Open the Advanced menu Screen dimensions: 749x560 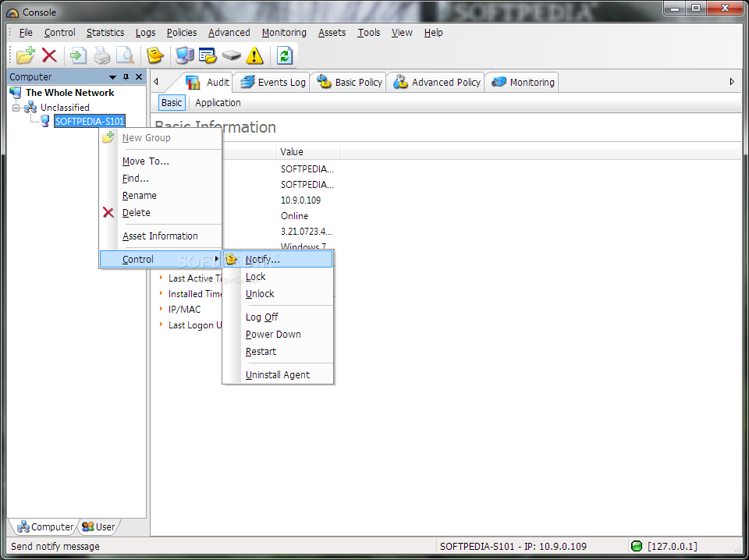[x=229, y=33]
